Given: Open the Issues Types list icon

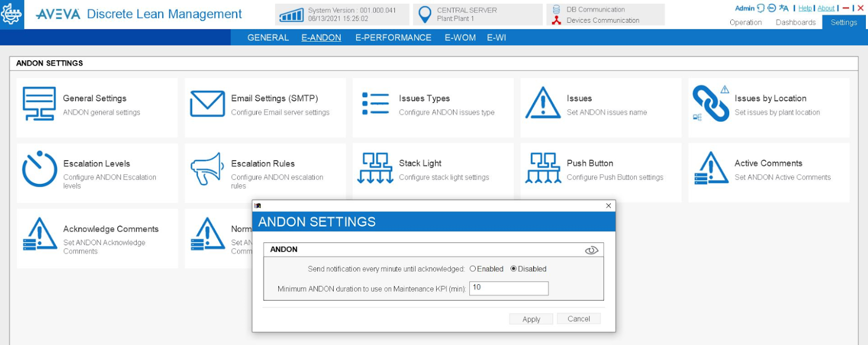Looking at the screenshot, I should [375, 104].
